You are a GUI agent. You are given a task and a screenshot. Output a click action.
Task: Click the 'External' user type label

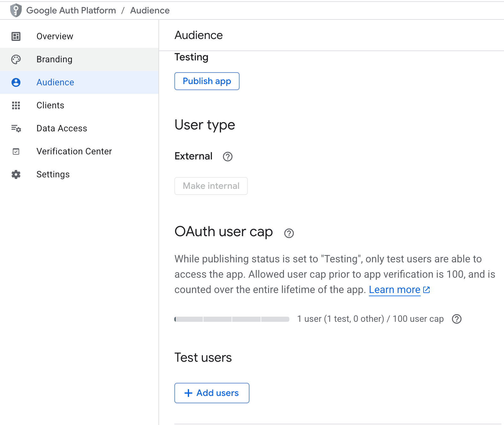(x=193, y=156)
